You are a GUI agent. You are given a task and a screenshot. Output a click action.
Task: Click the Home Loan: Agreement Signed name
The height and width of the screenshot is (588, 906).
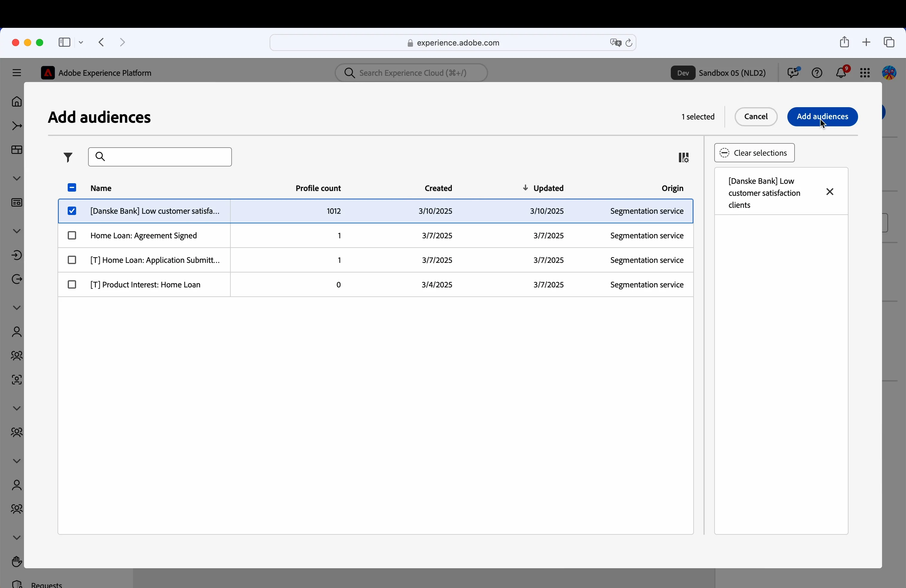tap(144, 236)
